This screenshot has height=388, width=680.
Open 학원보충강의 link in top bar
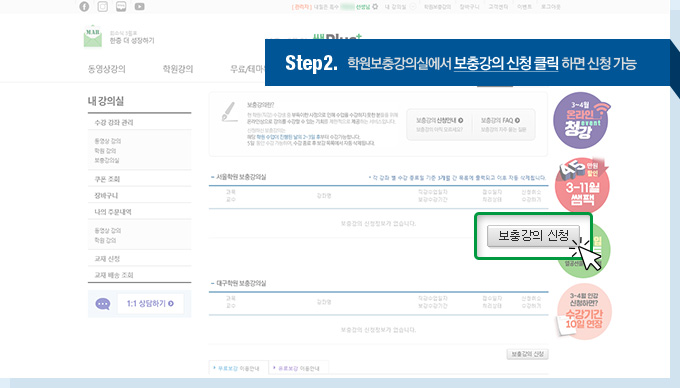coord(437,7)
